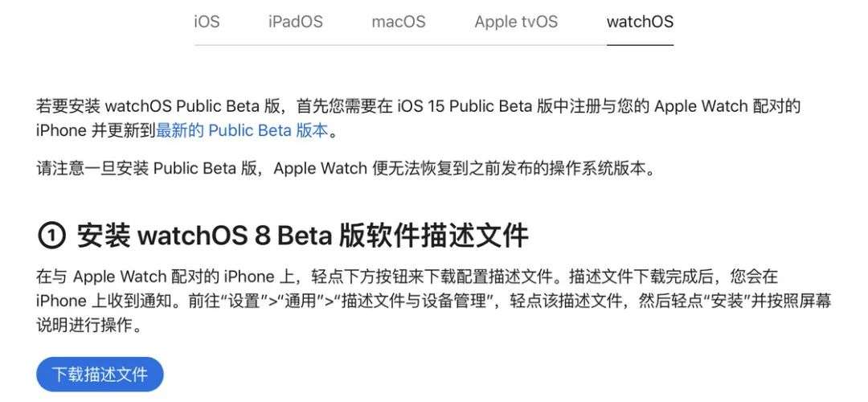Switch to the iOS tab
The height and width of the screenshot is (402, 868).
[x=207, y=22]
